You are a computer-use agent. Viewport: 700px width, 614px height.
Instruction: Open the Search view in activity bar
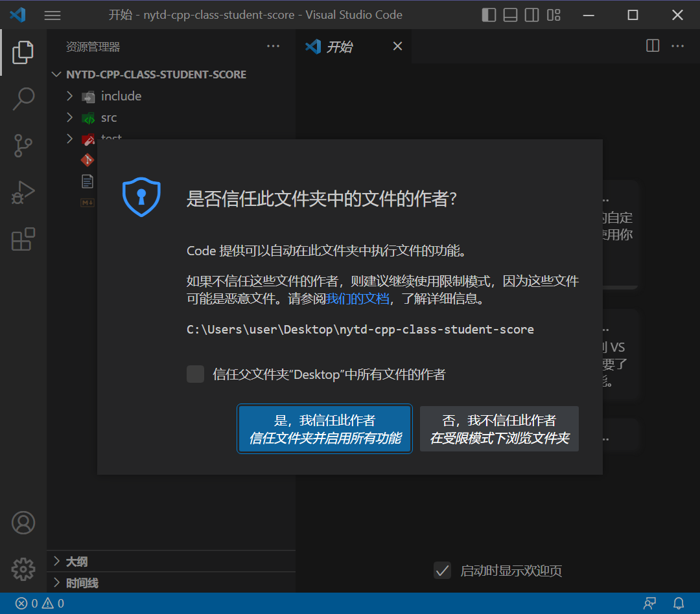[23, 98]
